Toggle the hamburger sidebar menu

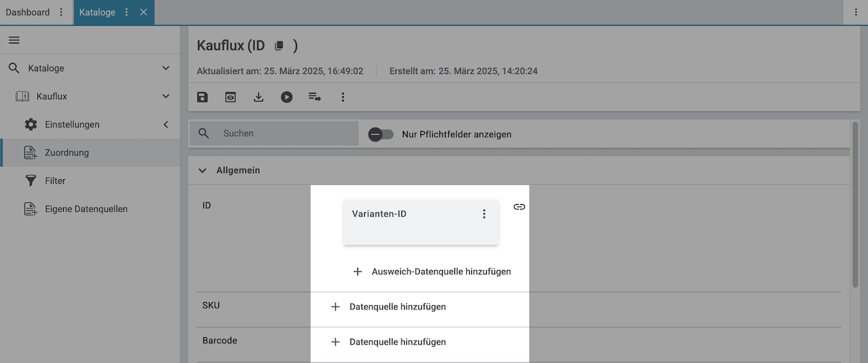click(x=14, y=40)
